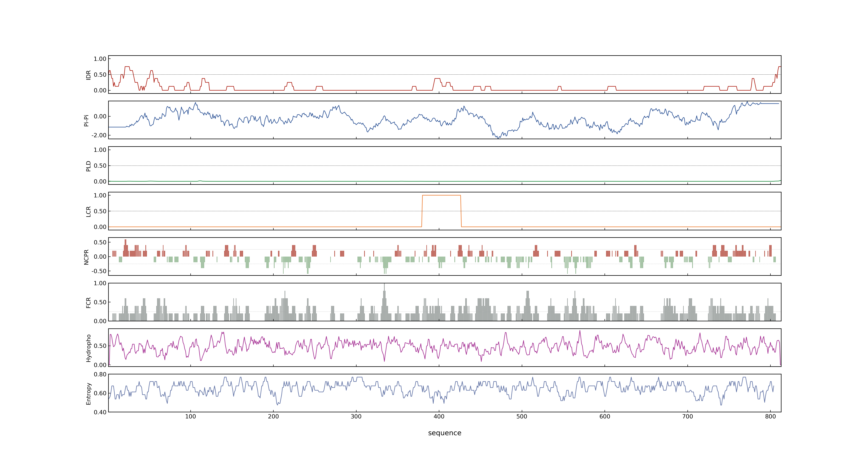This screenshot has width=868, height=463.
Task: Click the IDR y-axis label
Action: (89, 75)
